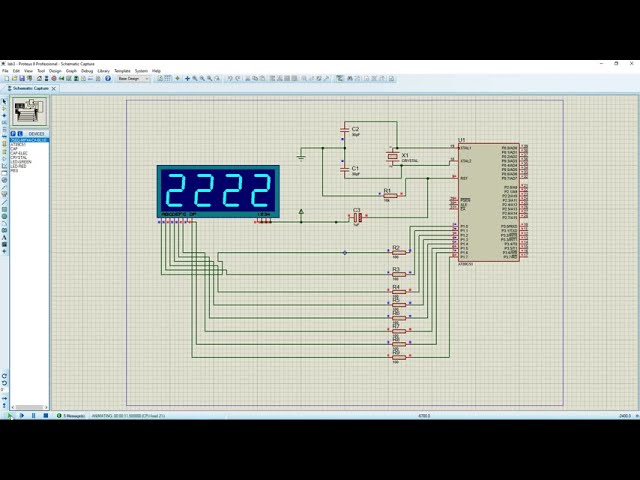Open the View menu
640x480 pixels.
[28, 71]
